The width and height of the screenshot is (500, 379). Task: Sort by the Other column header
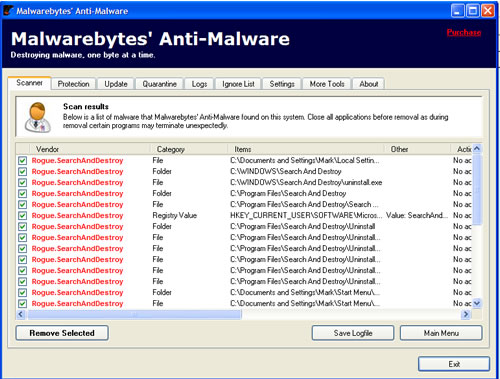[x=417, y=149]
